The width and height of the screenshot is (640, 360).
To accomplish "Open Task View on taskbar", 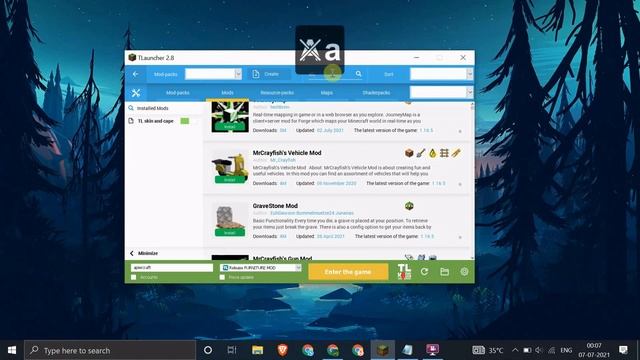I will [x=232, y=350].
